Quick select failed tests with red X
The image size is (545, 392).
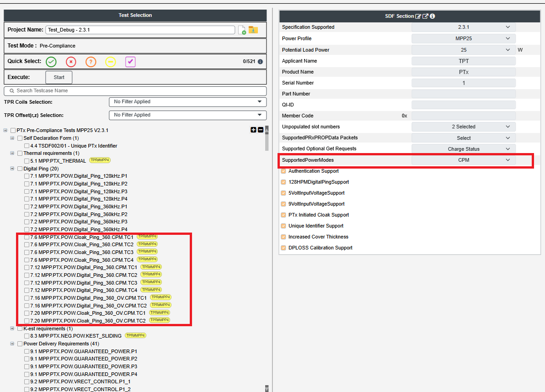pyautogui.click(x=71, y=62)
